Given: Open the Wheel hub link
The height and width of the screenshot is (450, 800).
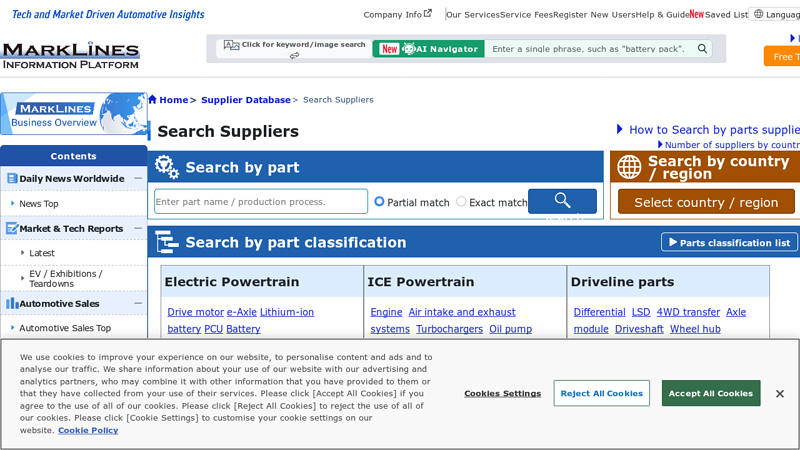Looking at the screenshot, I should tap(695, 329).
